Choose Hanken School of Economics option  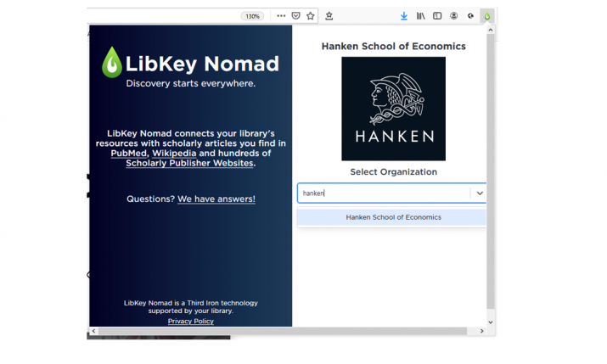393,217
